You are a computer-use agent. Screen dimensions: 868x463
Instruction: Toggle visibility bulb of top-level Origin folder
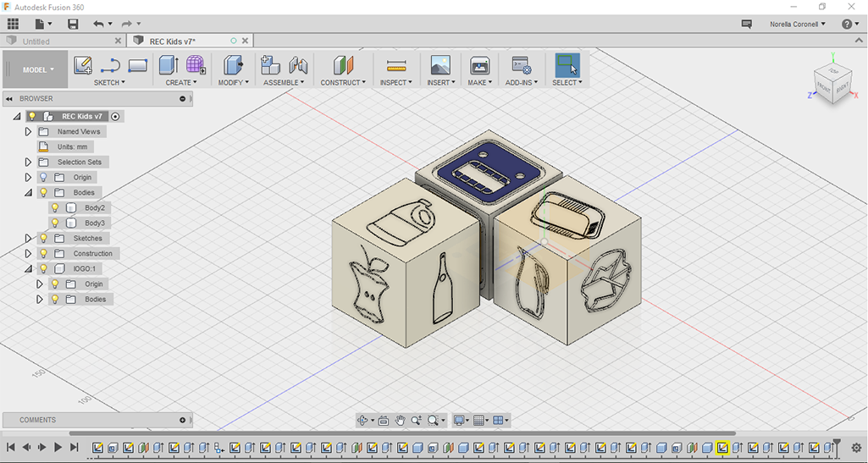pyautogui.click(x=43, y=177)
